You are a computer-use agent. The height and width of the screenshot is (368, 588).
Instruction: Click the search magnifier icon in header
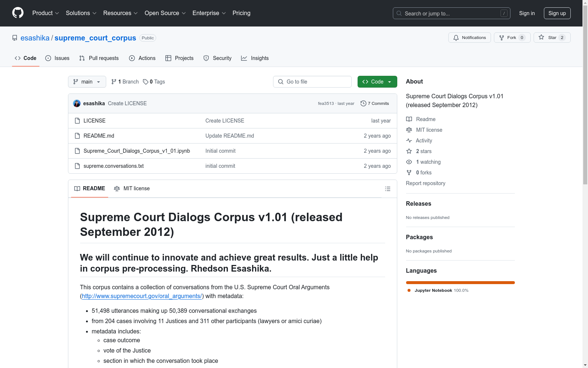pos(399,13)
